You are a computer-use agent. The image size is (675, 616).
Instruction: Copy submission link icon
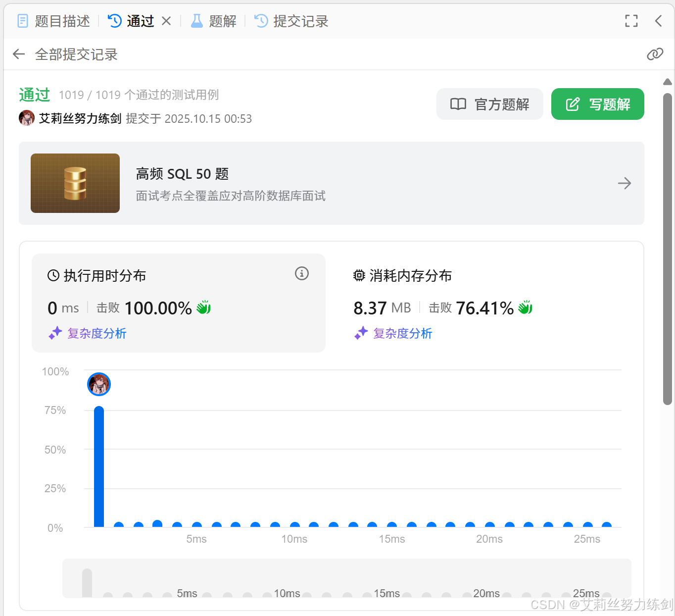[x=655, y=54]
